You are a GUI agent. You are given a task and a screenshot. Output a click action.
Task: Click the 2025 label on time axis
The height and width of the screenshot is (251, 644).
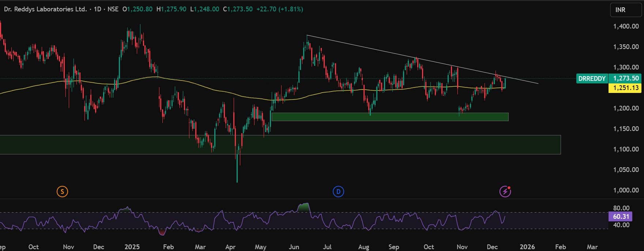[132, 247]
